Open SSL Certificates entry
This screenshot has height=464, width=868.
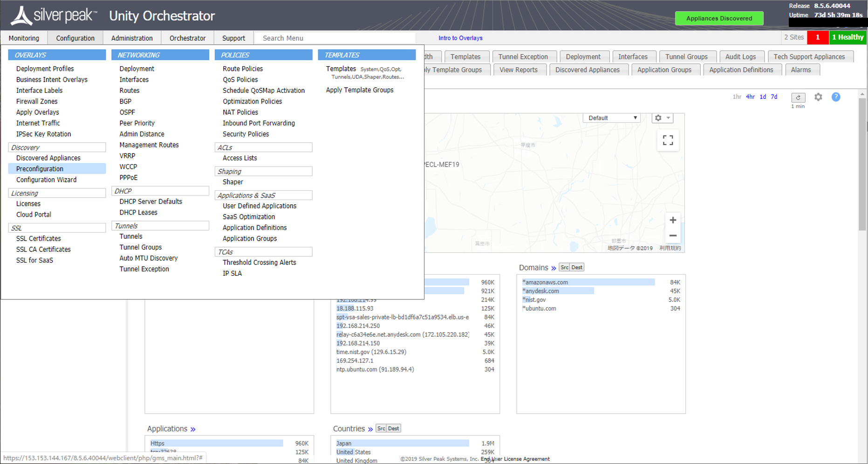click(39, 238)
